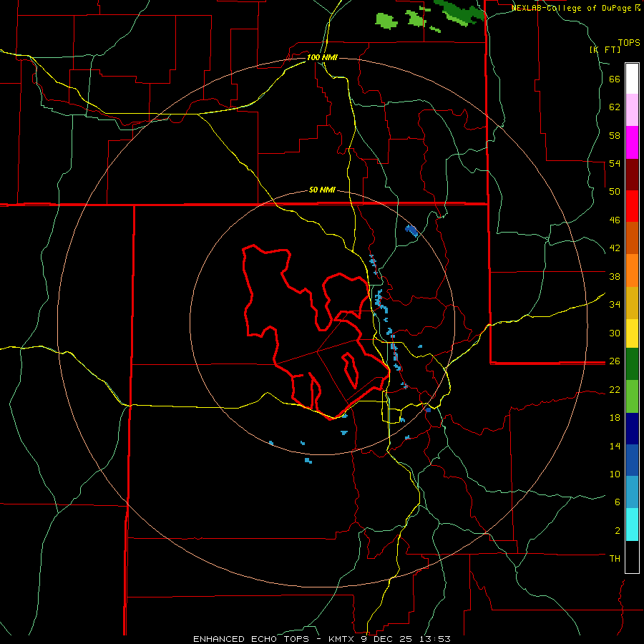
Task: Click the "2" legend value
Action: 618,531
